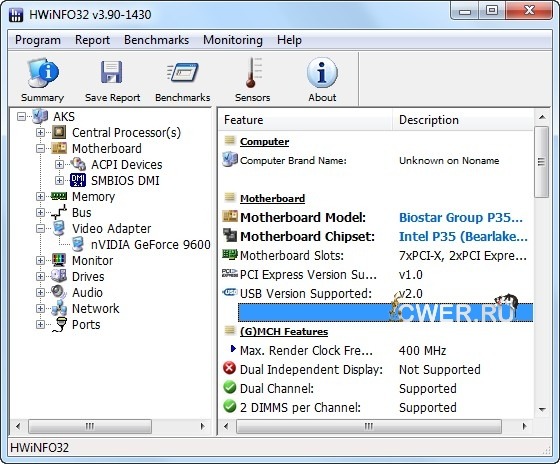The image size is (560, 464).
Task: Open the Monitoring menu
Action: tap(233, 40)
